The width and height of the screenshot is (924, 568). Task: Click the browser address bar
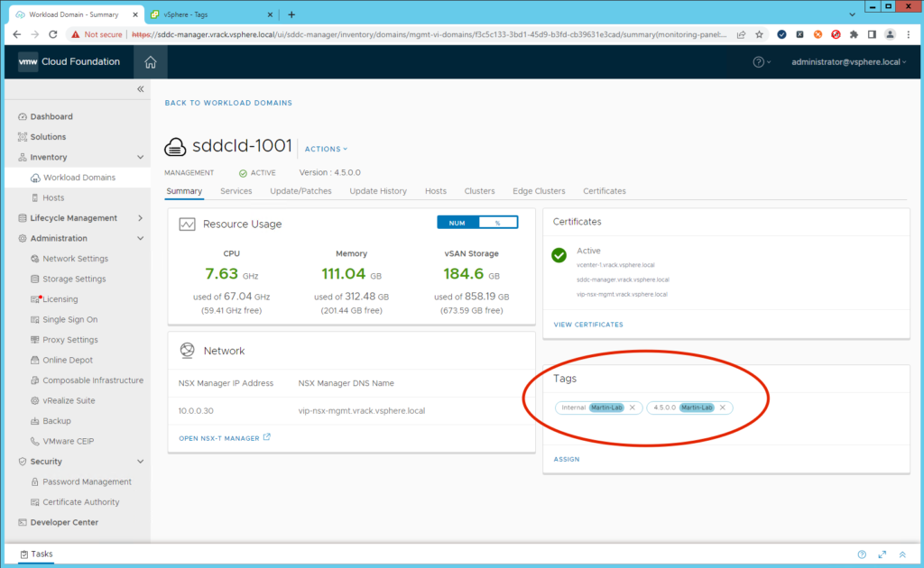click(429, 34)
